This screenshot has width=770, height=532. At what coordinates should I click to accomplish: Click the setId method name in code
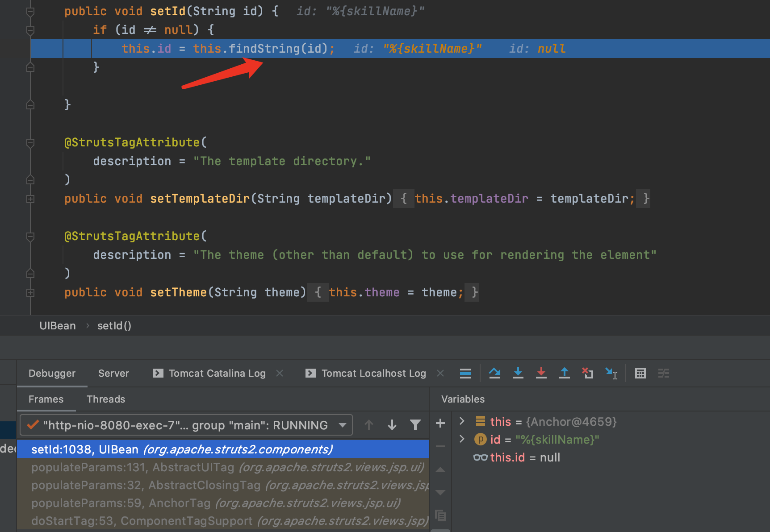click(x=168, y=11)
